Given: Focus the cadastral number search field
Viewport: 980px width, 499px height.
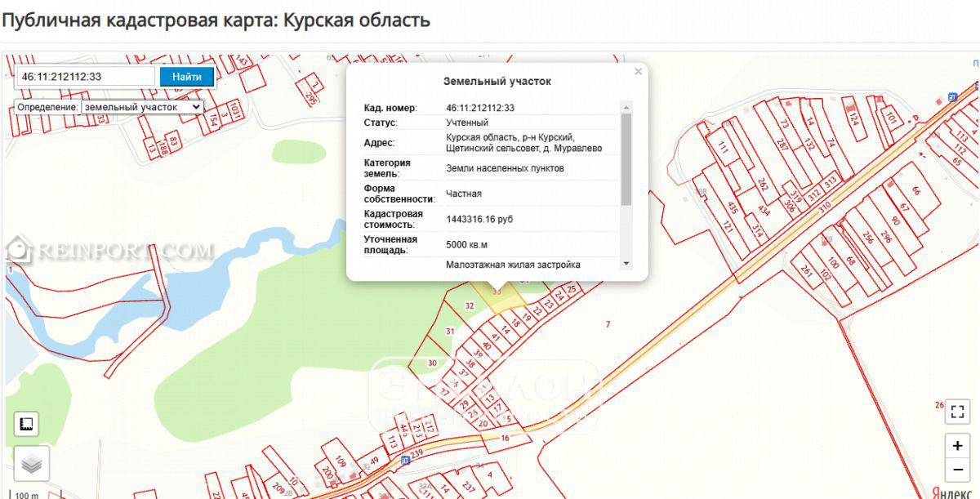Looking at the screenshot, I should 85,77.
